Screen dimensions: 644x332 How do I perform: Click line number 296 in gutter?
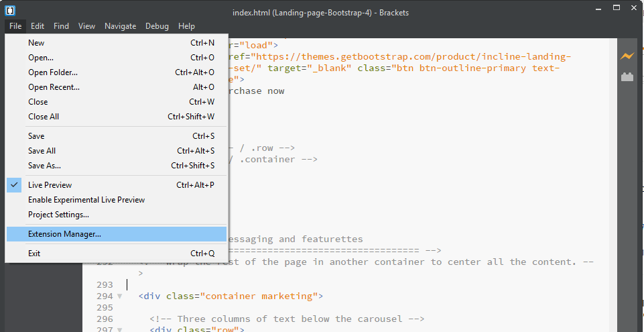[105, 319]
